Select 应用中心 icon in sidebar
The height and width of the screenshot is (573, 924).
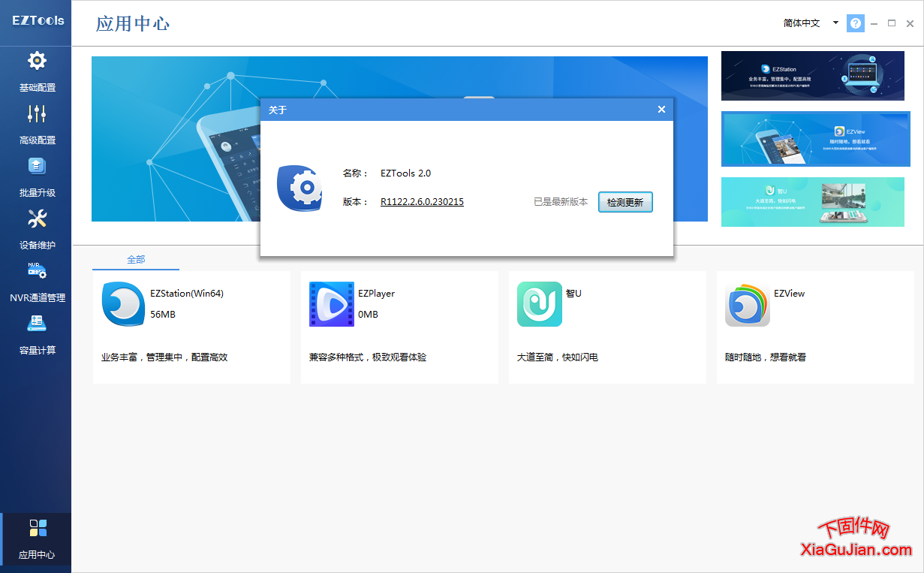38,527
